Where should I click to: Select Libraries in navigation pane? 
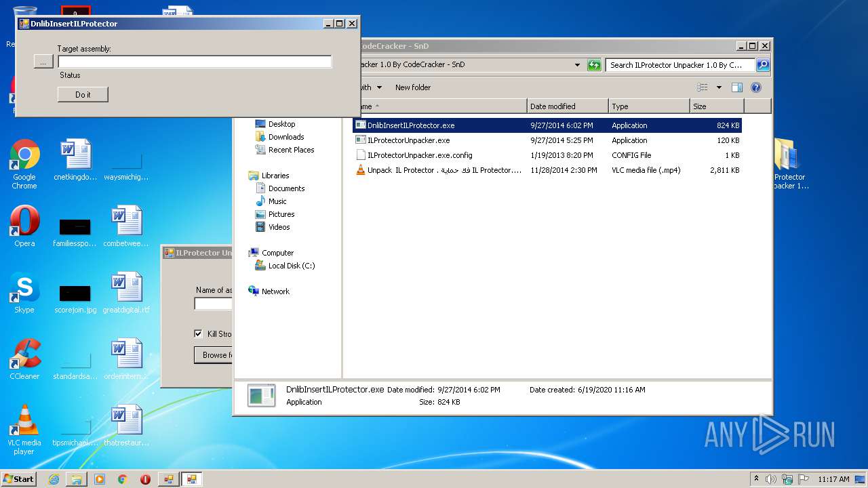[275, 176]
